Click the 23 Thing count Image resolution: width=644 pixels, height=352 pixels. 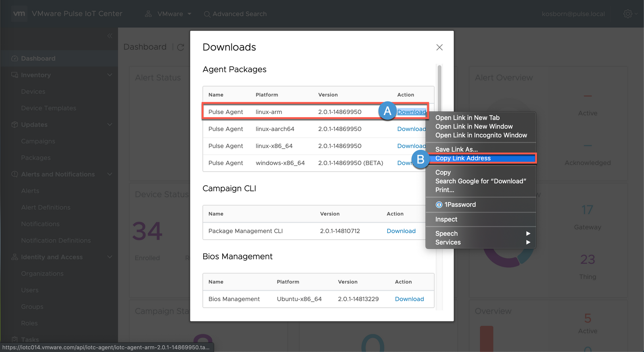click(x=587, y=259)
